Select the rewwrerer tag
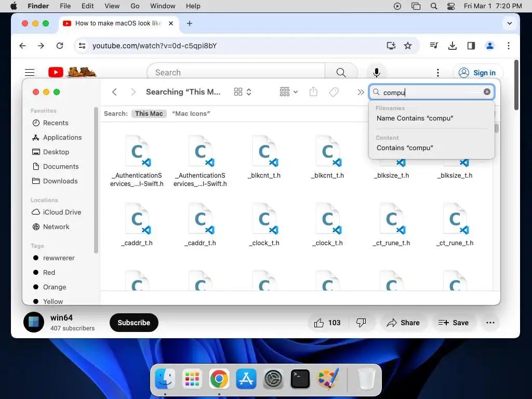 (54, 258)
